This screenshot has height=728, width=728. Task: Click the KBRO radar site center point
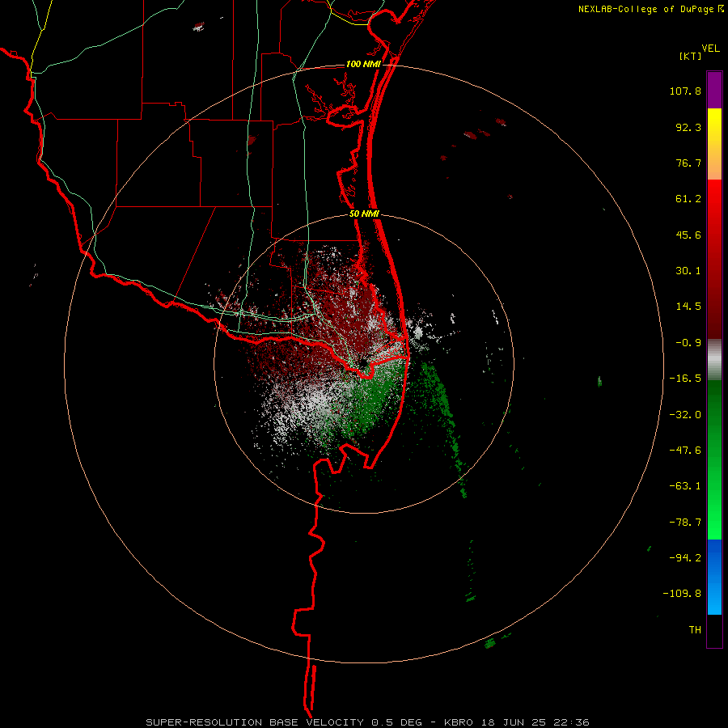[362, 365]
